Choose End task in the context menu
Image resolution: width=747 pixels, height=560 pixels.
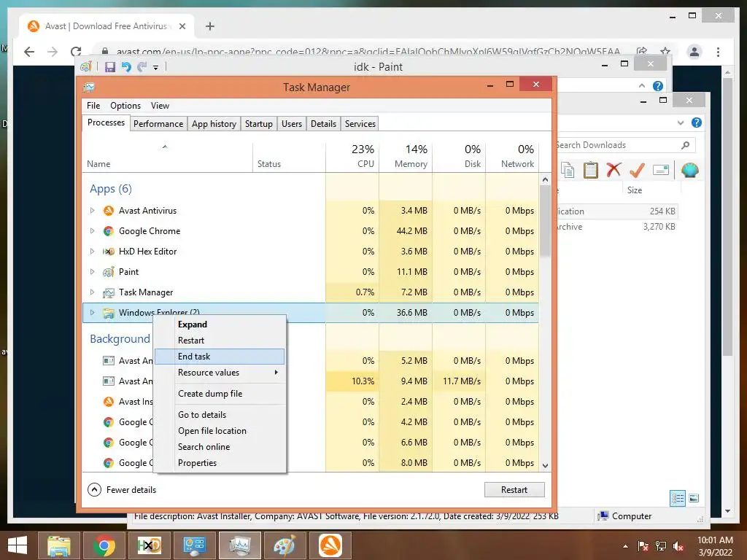click(x=220, y=356)
